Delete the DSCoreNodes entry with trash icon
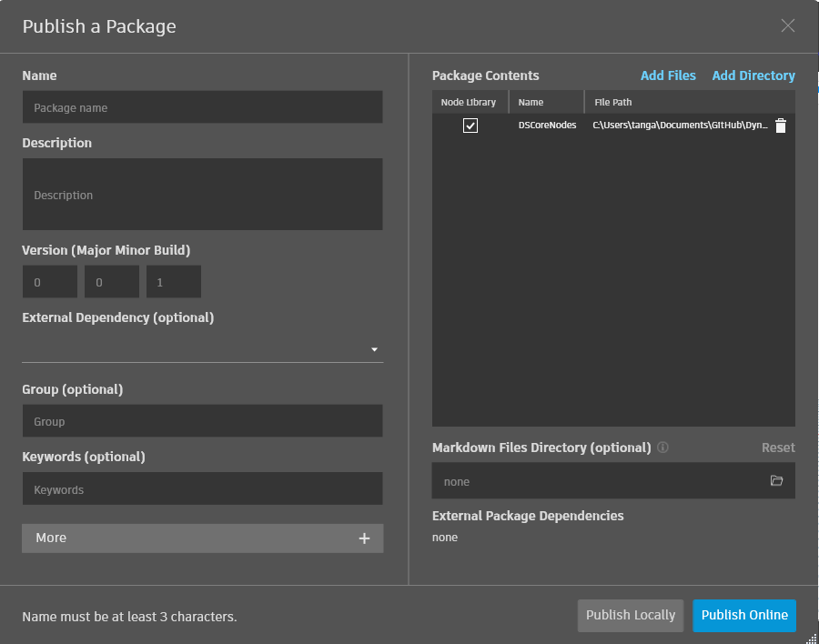 pos(781,126)
